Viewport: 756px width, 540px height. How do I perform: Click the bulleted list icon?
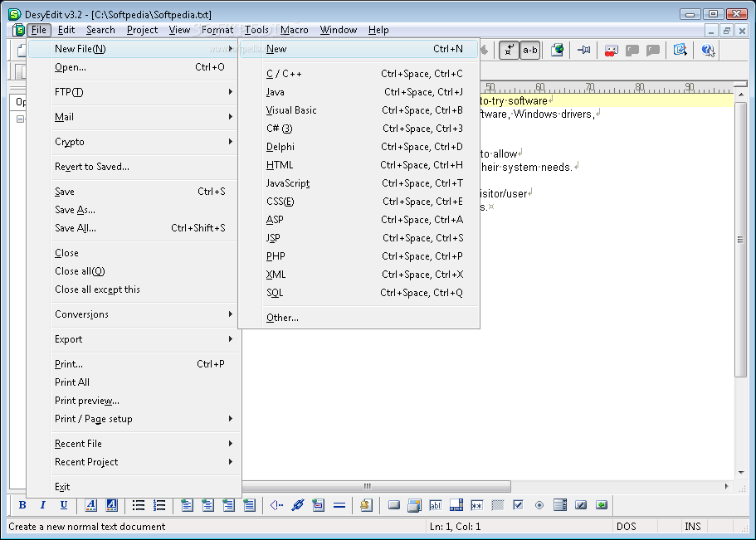(139, 505)
